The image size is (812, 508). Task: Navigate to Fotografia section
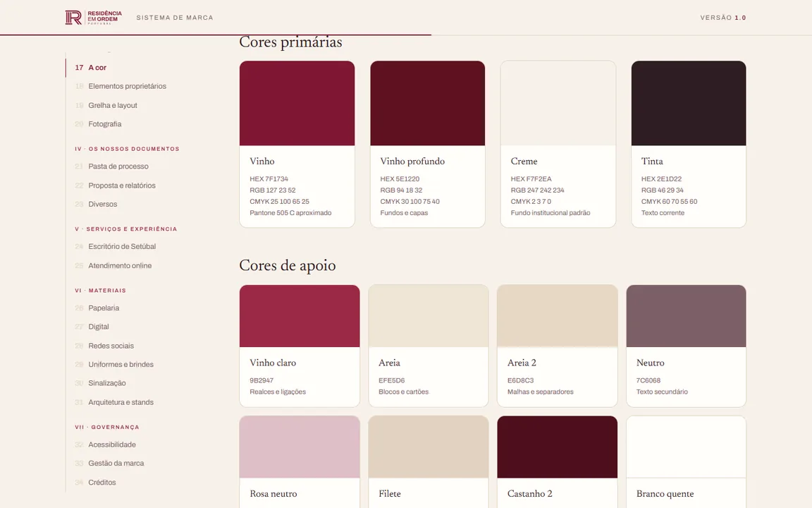(104, 124)
